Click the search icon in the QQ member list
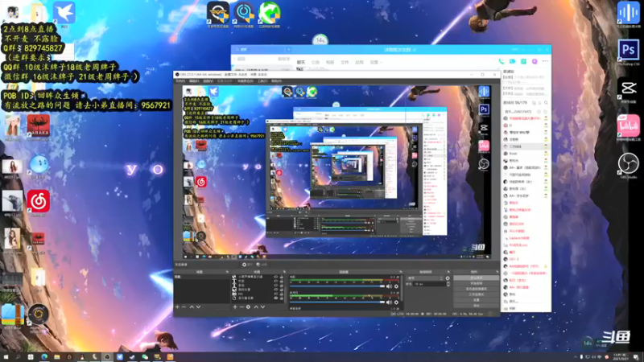 (x=546, y=103)
